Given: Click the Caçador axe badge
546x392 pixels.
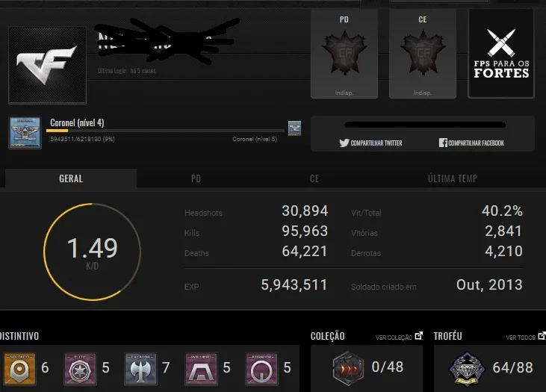Looking at the screenshot, I should tap(140, 369).
